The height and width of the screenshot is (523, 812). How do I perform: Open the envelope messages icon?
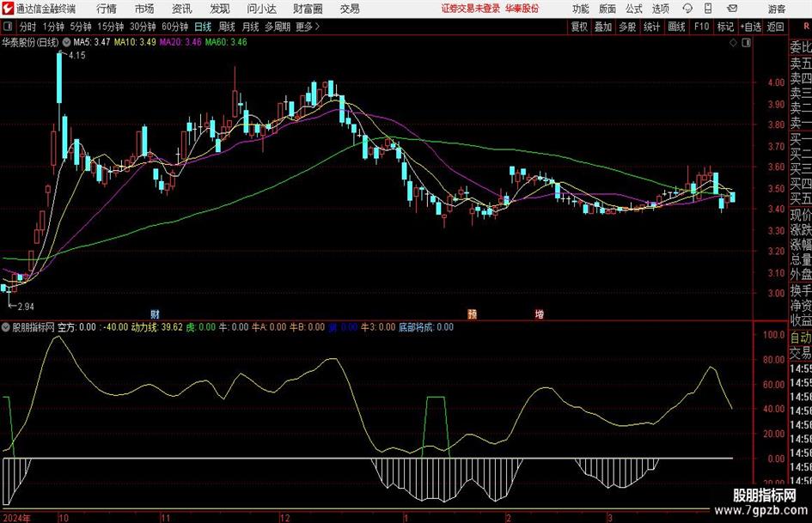(732, 9)
